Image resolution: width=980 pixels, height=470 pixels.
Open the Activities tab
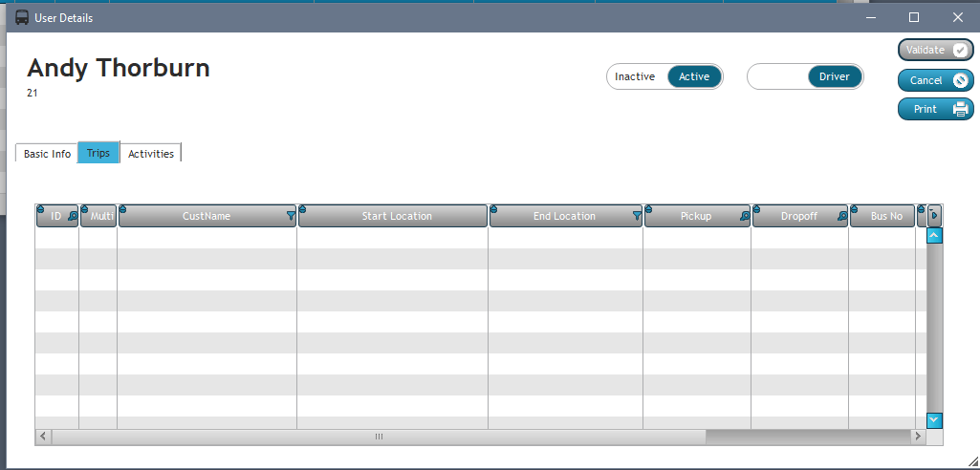click(151, 154)
